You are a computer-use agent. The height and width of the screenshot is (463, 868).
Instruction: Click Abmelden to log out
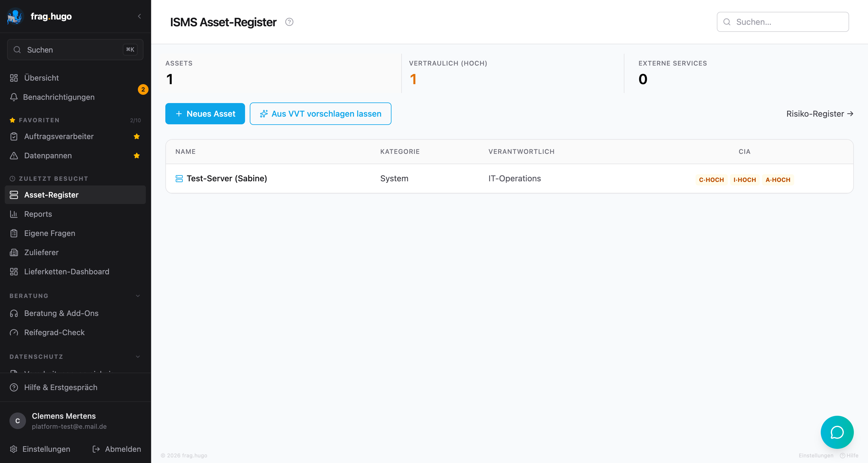click(117, 449)
